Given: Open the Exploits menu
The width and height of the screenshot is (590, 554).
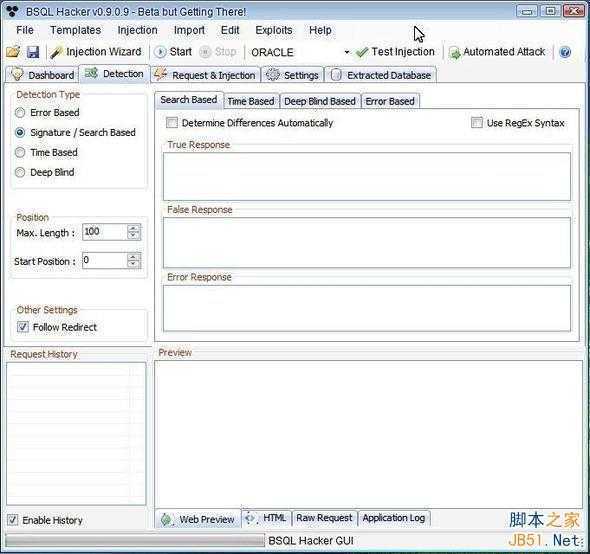Looking at the screenshot, I should click(274, 30).
